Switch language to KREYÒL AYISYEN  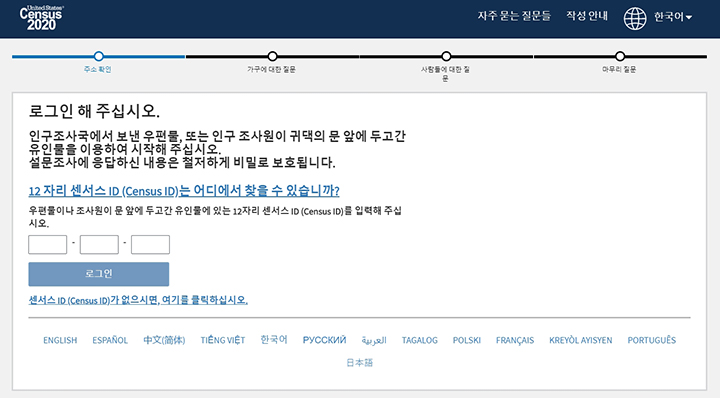tap(580, 341)
